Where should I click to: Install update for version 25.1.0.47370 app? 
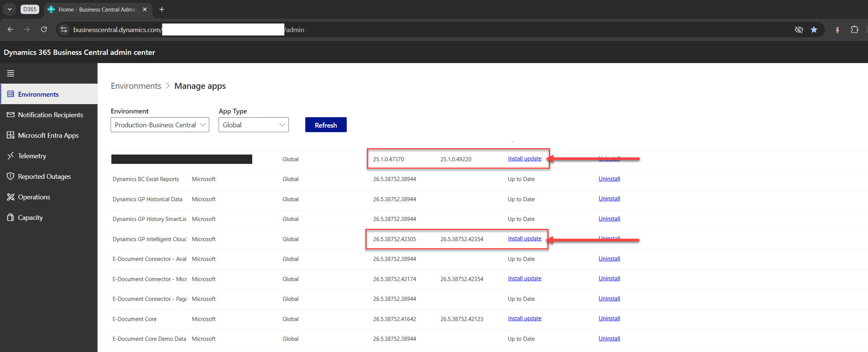[525, 159]
